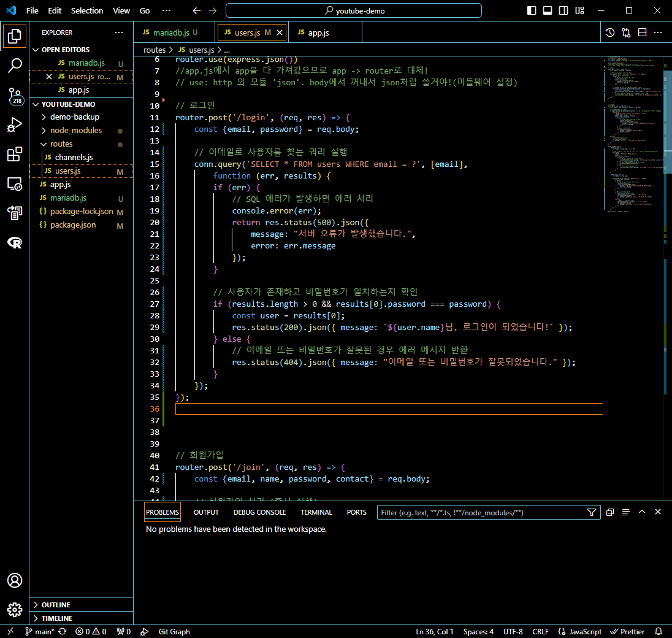Open editor More Actions ellipsis
Screen dimensions: 672x638
coord(658,33)
